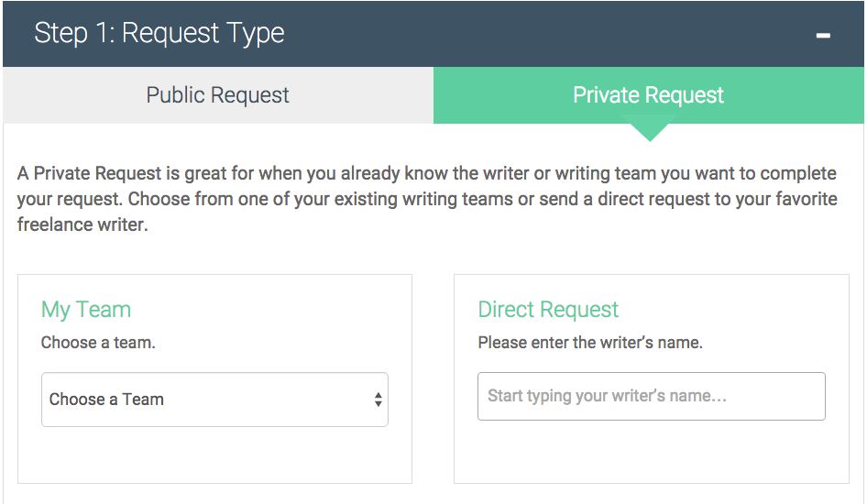Click the up-down arrows on team selector
Screen dimensions: 867x504
click(x=378, y=400)
